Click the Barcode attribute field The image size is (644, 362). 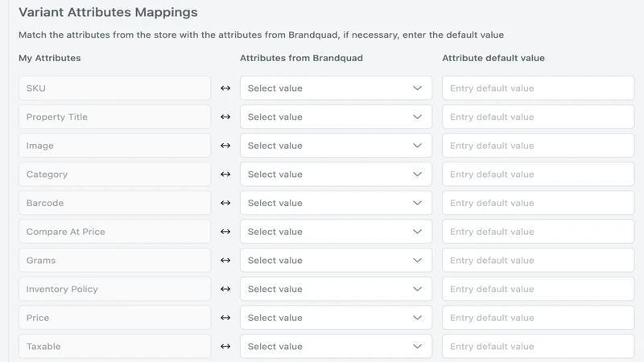tap(114, 203)
